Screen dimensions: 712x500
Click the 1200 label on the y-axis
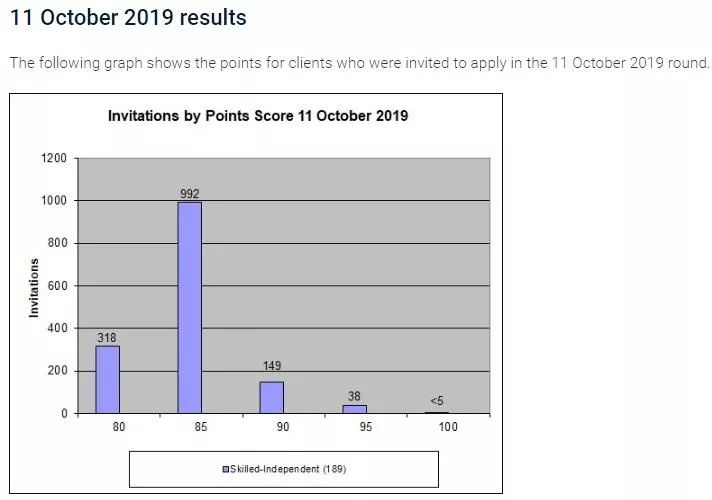point(55,158)
